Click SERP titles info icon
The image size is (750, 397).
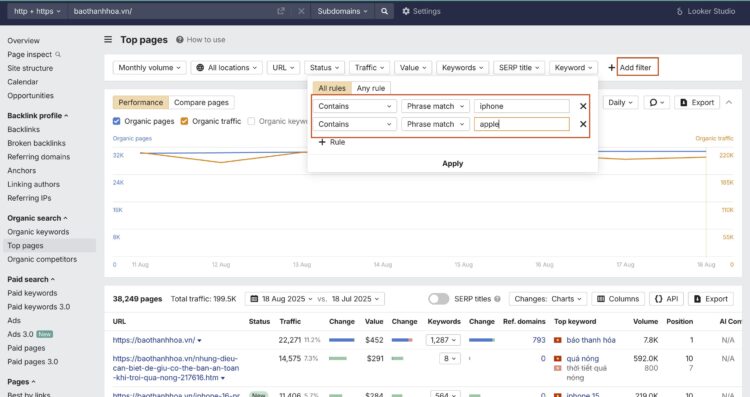tap(497, 299)
